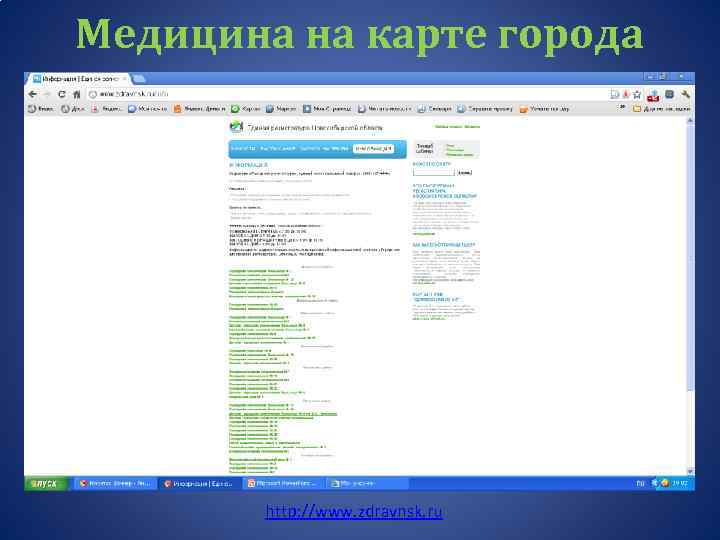Open the Windows 'пуск' Start button
This screenshot has width=720, height=540.
(x=45, y=484)
